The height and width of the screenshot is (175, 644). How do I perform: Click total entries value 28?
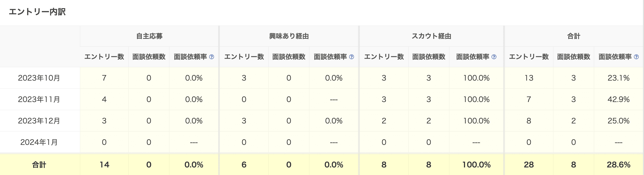tap(529, 165)
